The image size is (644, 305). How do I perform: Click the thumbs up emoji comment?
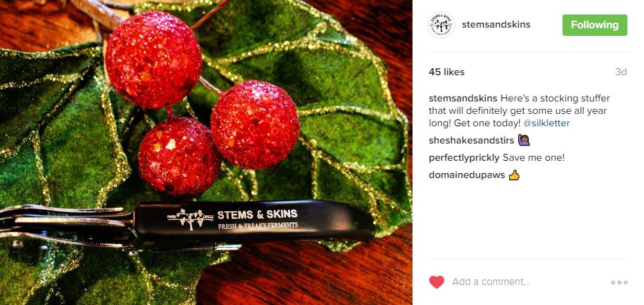tap(514, 175)
